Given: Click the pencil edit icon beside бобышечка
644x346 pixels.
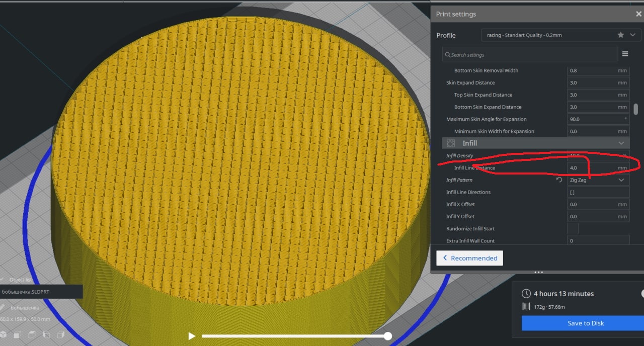Looking at the screenshot, I should point(3,307).
